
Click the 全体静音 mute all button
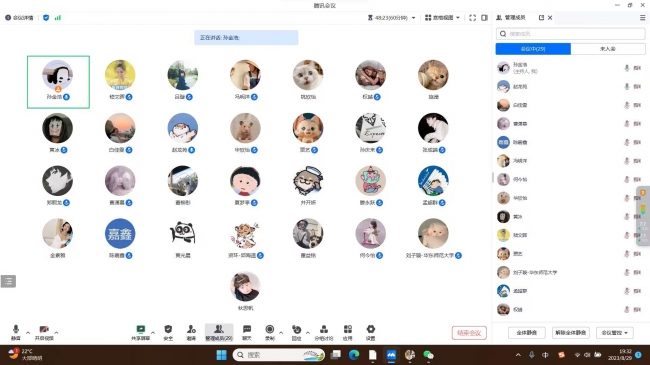pyautogui.click(x=526, y=333)
